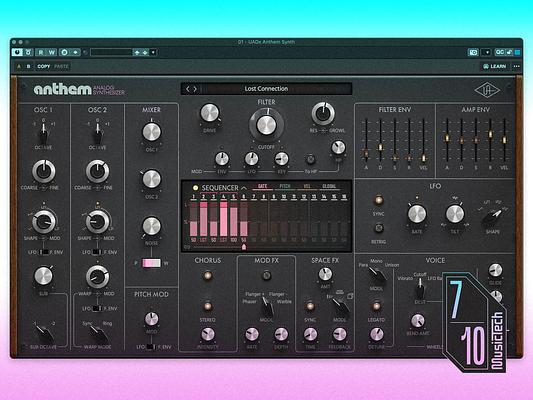The image size is (533, 400).
Task: Toggle the Space FX SYNC button
Action: click(x=310, y=306)
